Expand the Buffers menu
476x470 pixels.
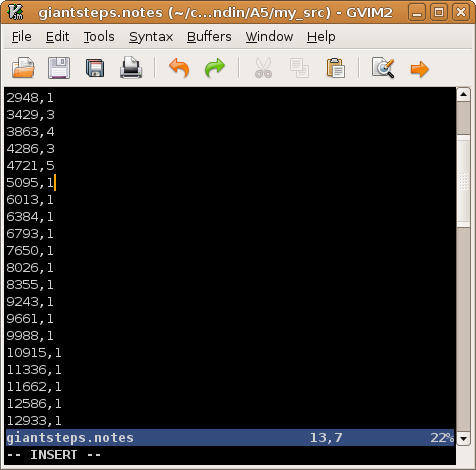pyautogui.click(x=209, y=36)
